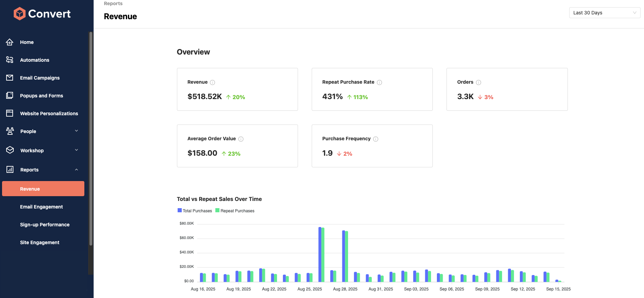The height and width of the screenshot is (298, 644).
Task: Click the Purchase Frequency info icon
Action: pyautogui.click(x=376, y=139)
